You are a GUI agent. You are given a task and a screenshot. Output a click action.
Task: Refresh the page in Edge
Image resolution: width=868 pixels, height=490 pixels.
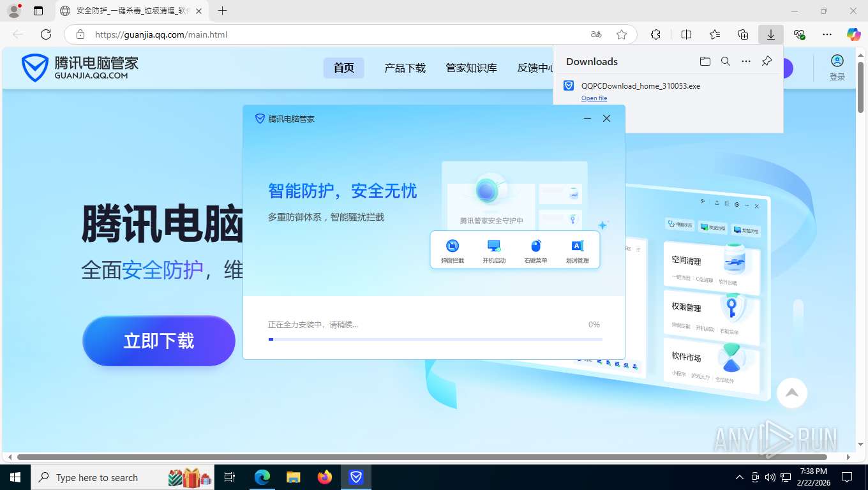[45, 34]
